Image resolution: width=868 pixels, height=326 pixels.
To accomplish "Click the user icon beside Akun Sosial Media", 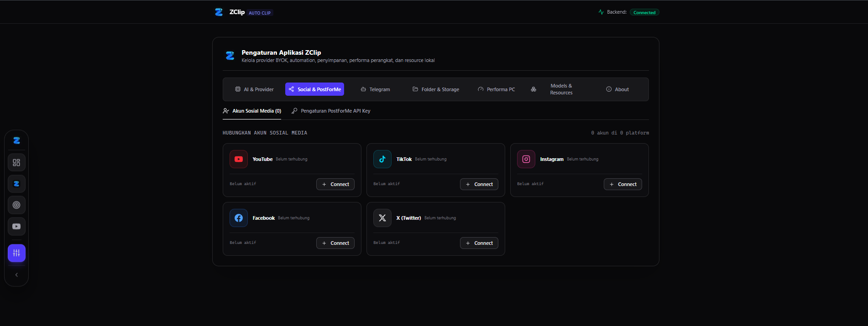I will 226,111.
